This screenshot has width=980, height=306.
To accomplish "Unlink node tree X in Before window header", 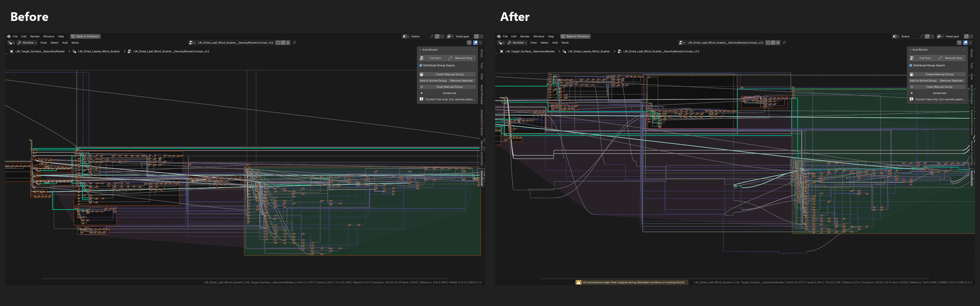I will coord(288,43).
